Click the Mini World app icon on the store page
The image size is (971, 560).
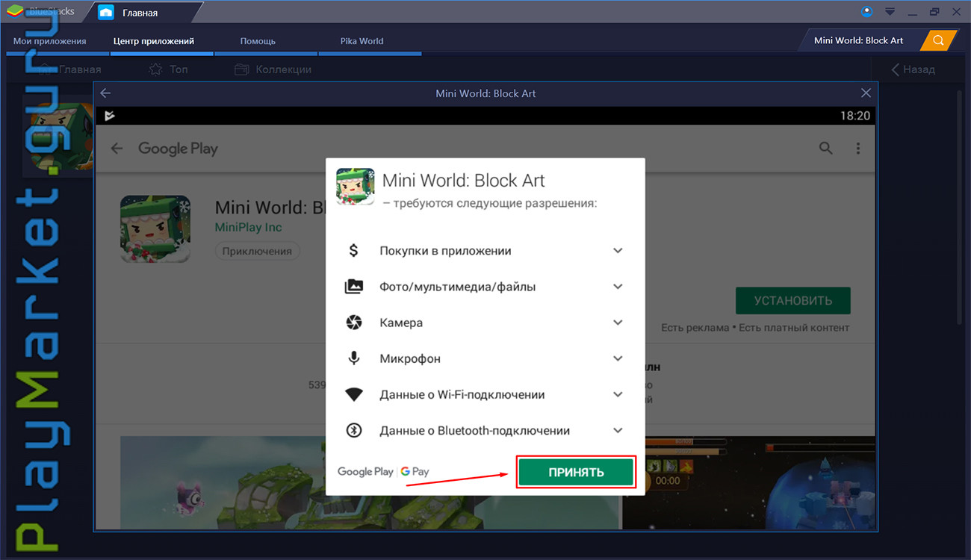point(155,229)
